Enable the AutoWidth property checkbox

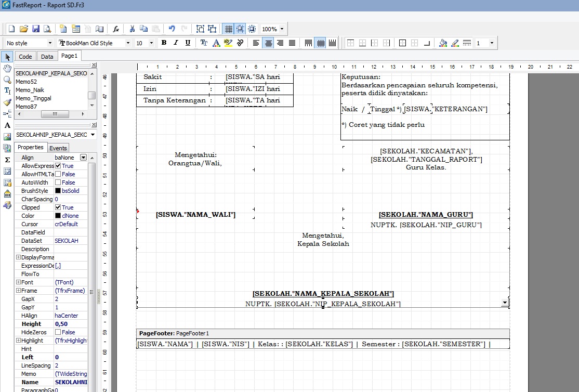pyautogui.click(x=58, y=182)
